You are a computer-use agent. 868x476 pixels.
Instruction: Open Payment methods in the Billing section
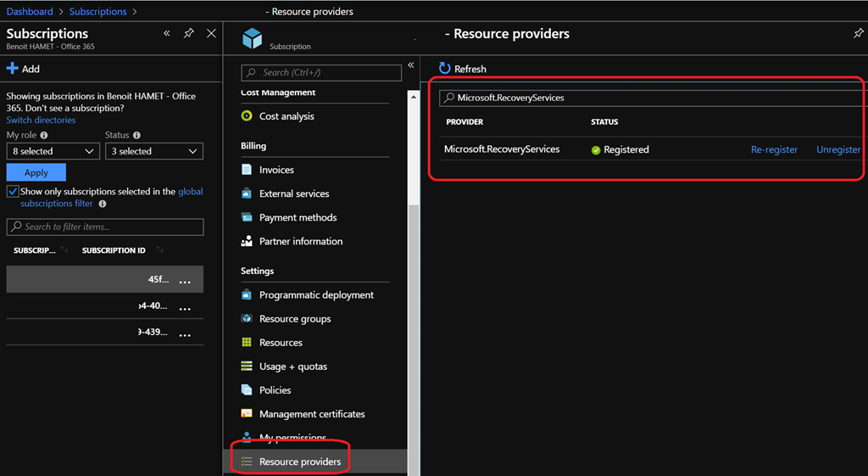[x=298, y=217]
